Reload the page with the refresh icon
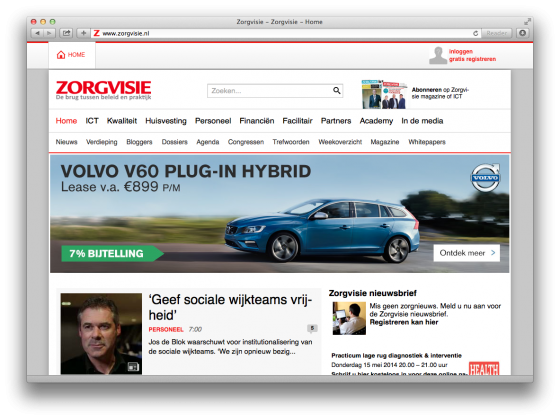Screen dimensions: 560x420 point(475,33)
